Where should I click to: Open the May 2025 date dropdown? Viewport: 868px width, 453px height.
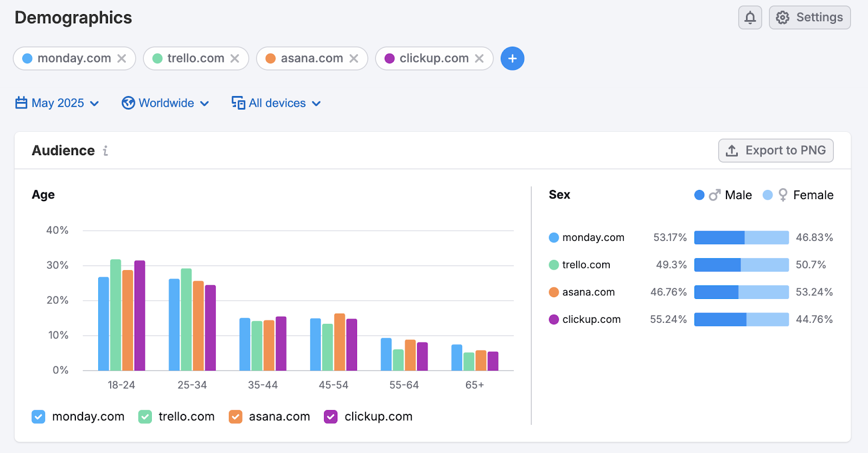[58, 103]
